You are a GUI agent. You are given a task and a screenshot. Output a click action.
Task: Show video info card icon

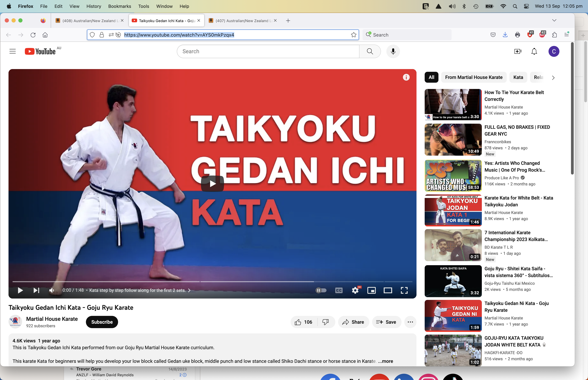pyautogui.click(x=406, y=77)
